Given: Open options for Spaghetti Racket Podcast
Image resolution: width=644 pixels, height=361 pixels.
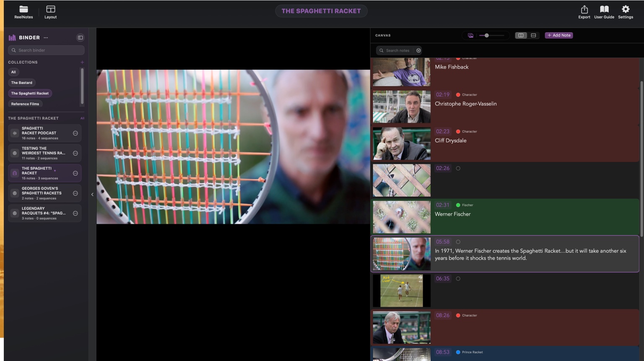Looking at the screenshot, I should pyautogui.click(x=75, y=133).
